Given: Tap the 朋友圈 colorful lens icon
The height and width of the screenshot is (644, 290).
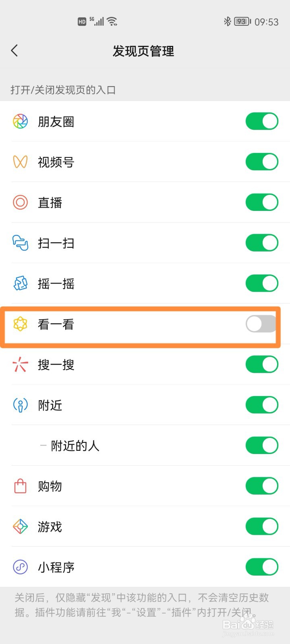Looking at the screenshot, I should [20, 121].
